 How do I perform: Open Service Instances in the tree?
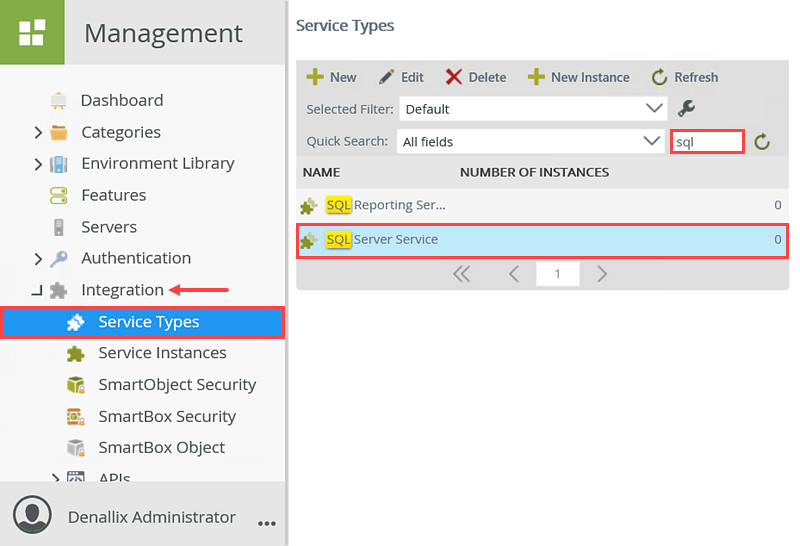[x=161, y=353]
